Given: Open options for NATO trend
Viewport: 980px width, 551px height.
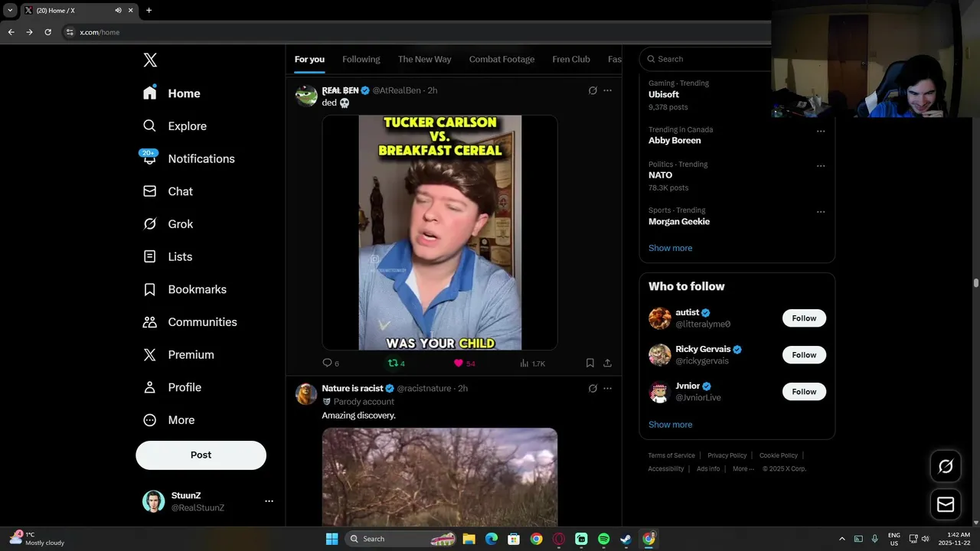Looking at the screenshot, I should click(821, 166).
